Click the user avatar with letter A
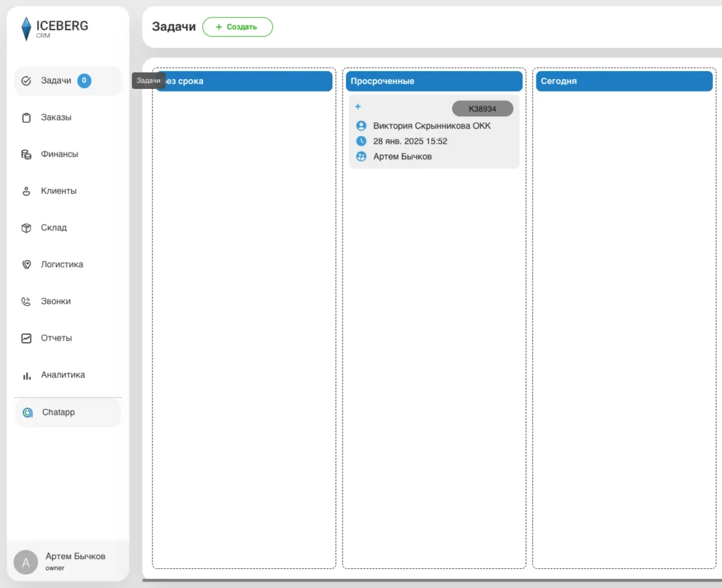Screen dimensions: 722x588 pos(26,562)
